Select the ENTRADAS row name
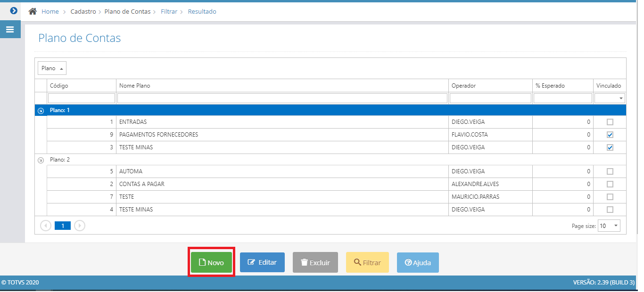This screenshot has width=644, height=292. pyautogui.click(x=133, y=122)
